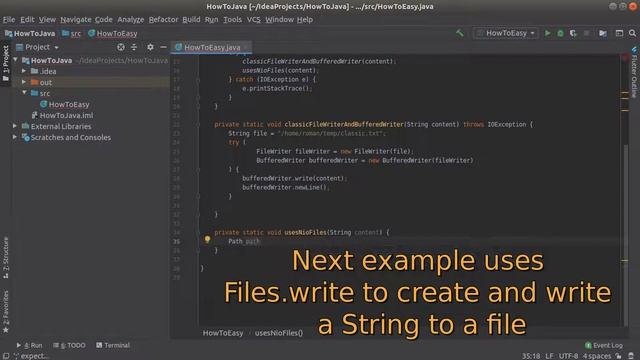Click usesNioFiles() in bottom breadcrumb
640x360 pixels.
(x=279, y=333)
